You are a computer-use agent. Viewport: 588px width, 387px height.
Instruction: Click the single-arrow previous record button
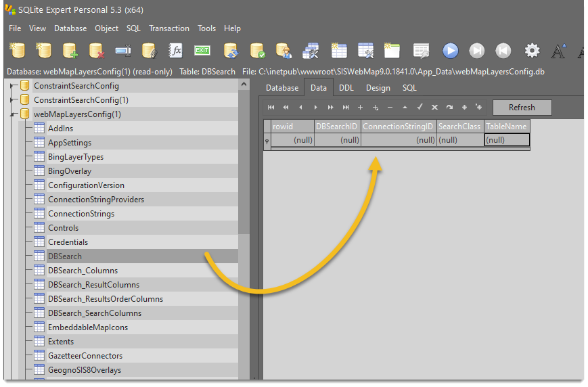[300, 108]
